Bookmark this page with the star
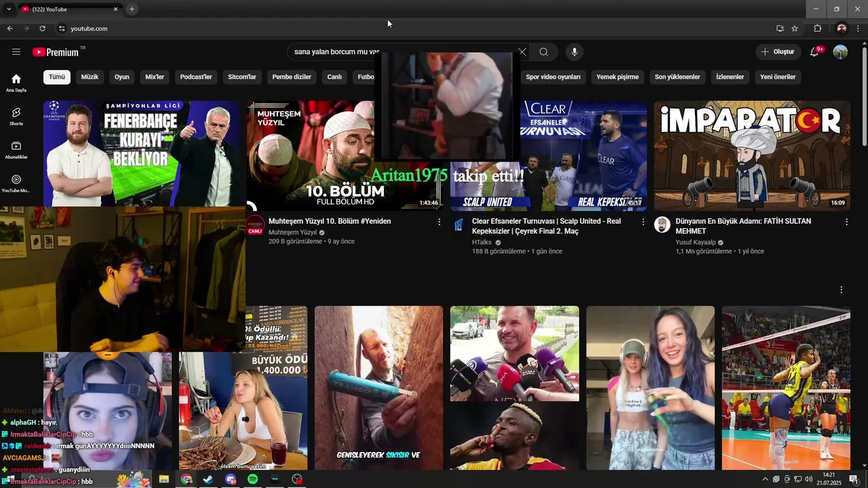868x488 pixels. point(795,28)
